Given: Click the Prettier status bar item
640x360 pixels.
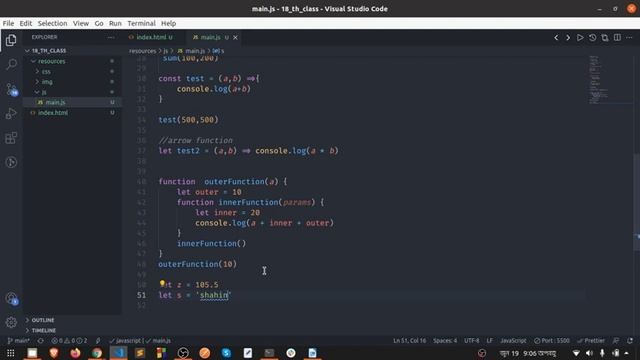Looking at the screenshot, I should 591,340.
